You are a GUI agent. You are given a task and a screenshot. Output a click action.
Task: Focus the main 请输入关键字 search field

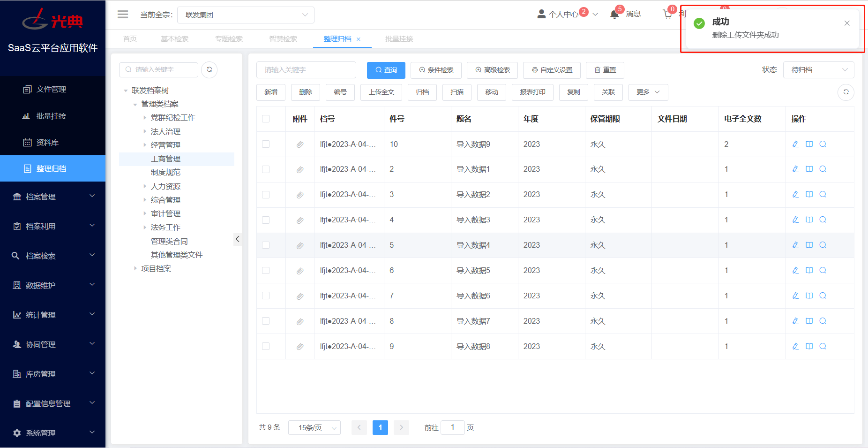[306, 70]
